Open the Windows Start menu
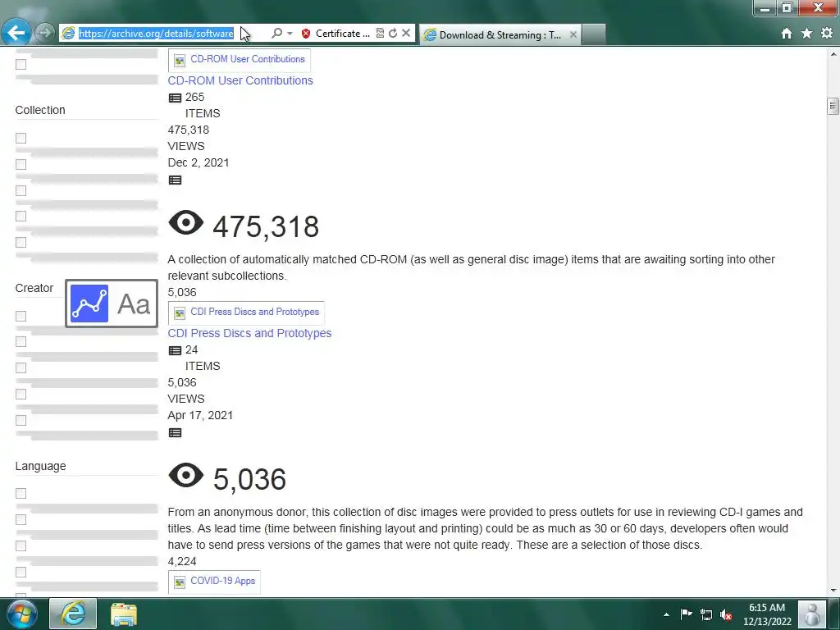840x630 pixels. coord(21,614)
